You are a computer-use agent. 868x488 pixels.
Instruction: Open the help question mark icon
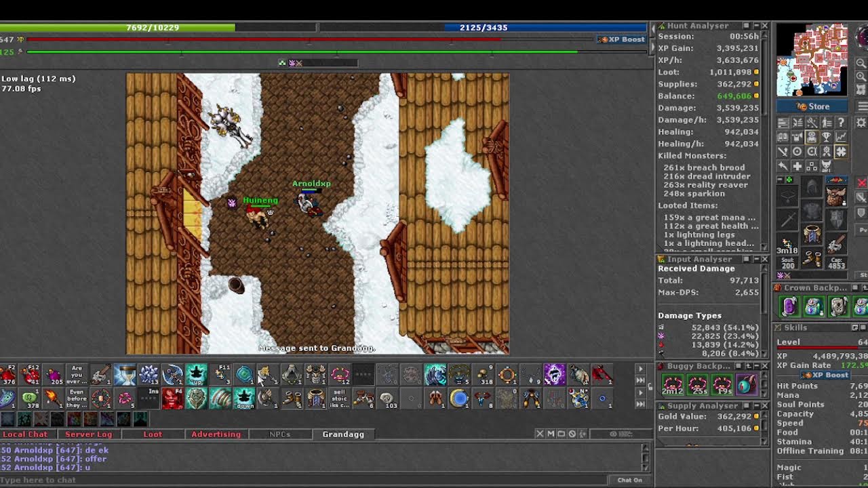(x=841, y=123)
